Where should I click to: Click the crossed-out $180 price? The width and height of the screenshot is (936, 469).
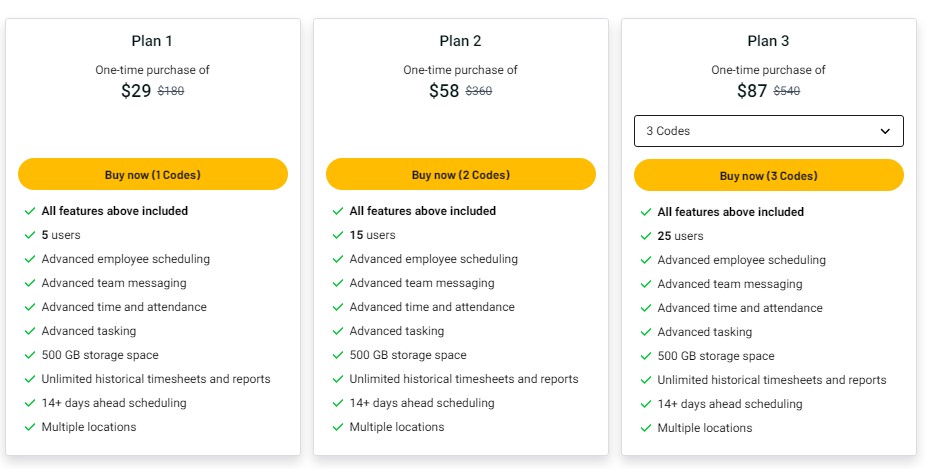[171, 91]
